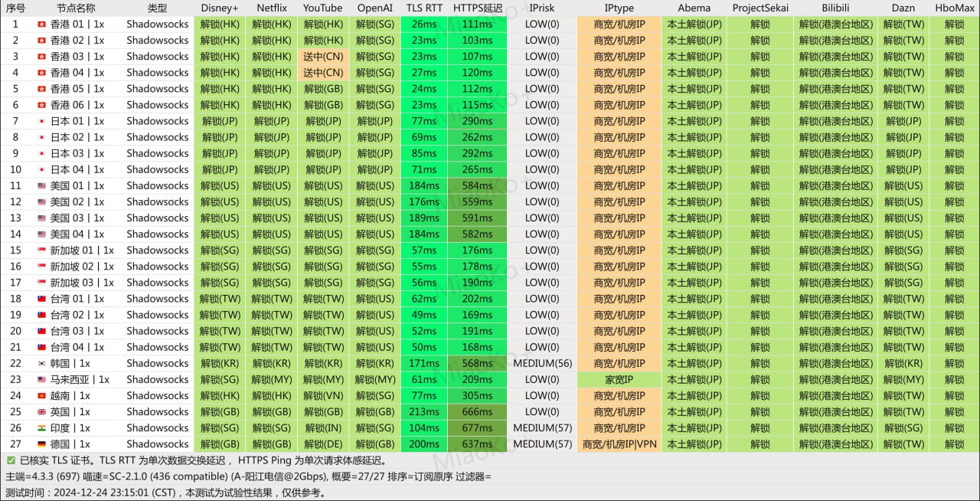
Task: Click the 666ms HTTPS latency cell
Action: (x=478, y=412)
